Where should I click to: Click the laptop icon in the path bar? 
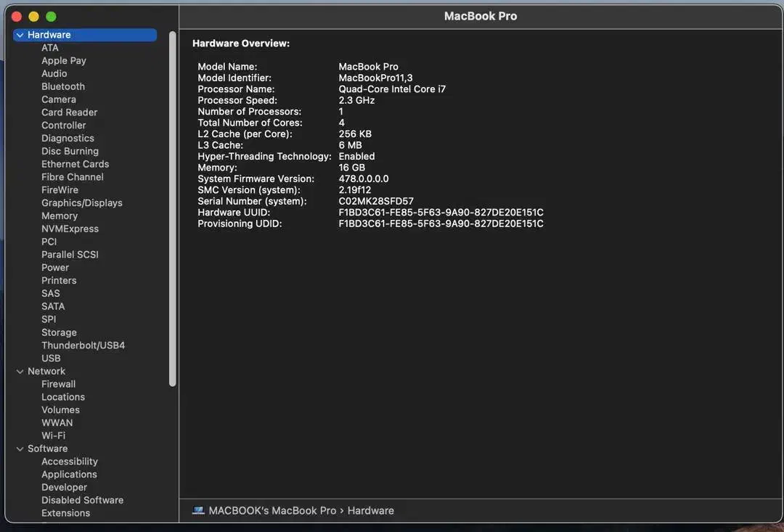[x=198, y=510]
